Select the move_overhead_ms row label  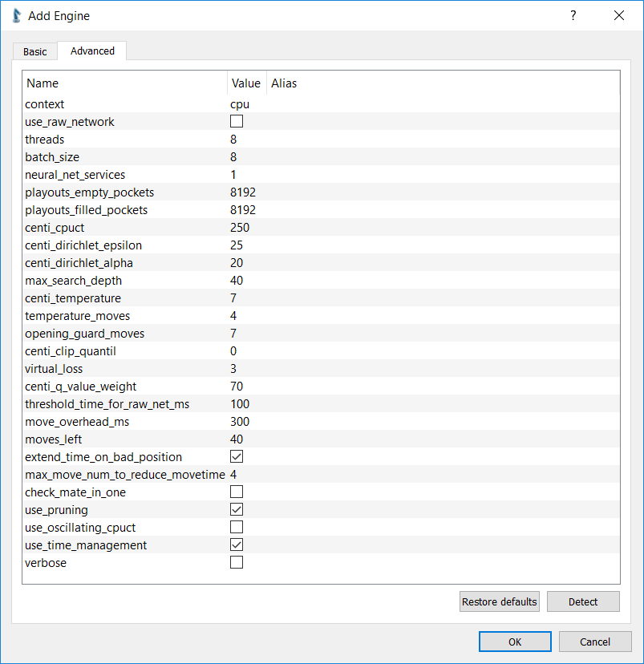pos(77,422)
